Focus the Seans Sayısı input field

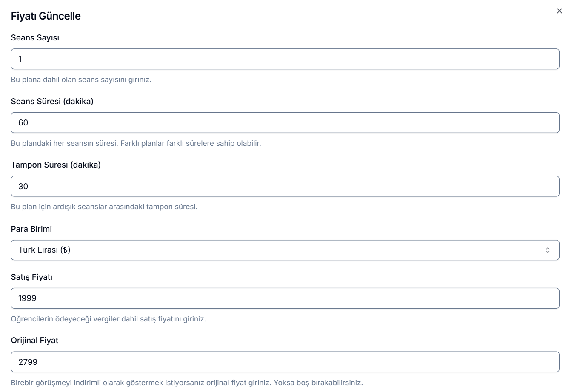point(285,59)
